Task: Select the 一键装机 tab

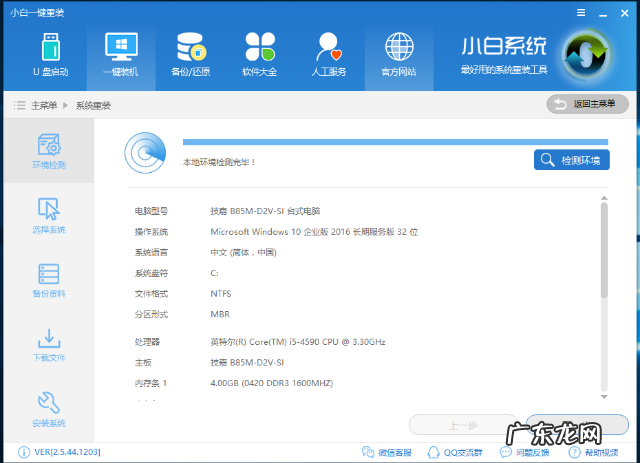Action: [x=121, y=55]
